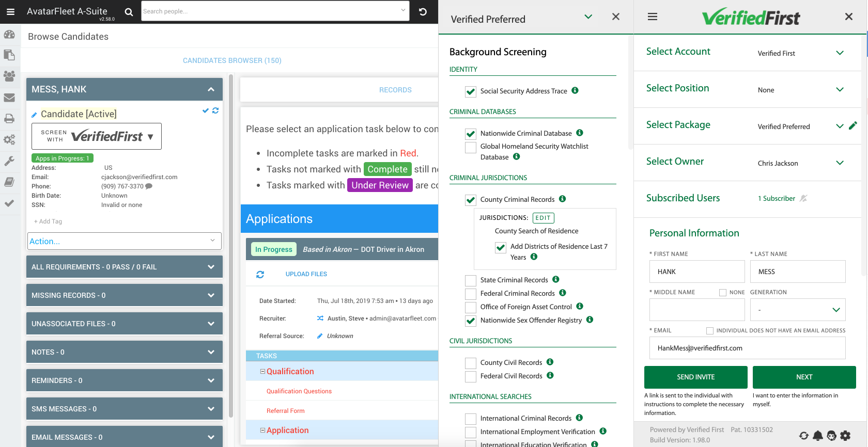Expand the Missing Records section
Image resolution: width=868 pixels, height=447 pixels.
124,295
